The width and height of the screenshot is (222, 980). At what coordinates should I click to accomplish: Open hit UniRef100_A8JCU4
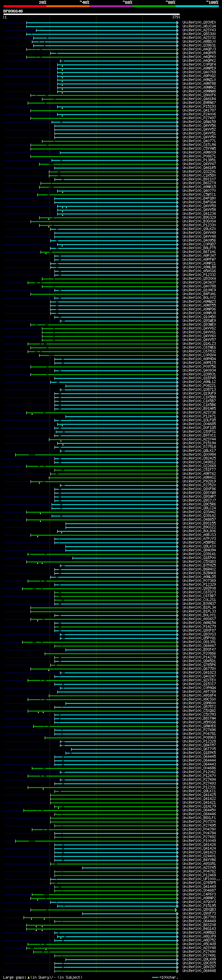tap(199, 26)
